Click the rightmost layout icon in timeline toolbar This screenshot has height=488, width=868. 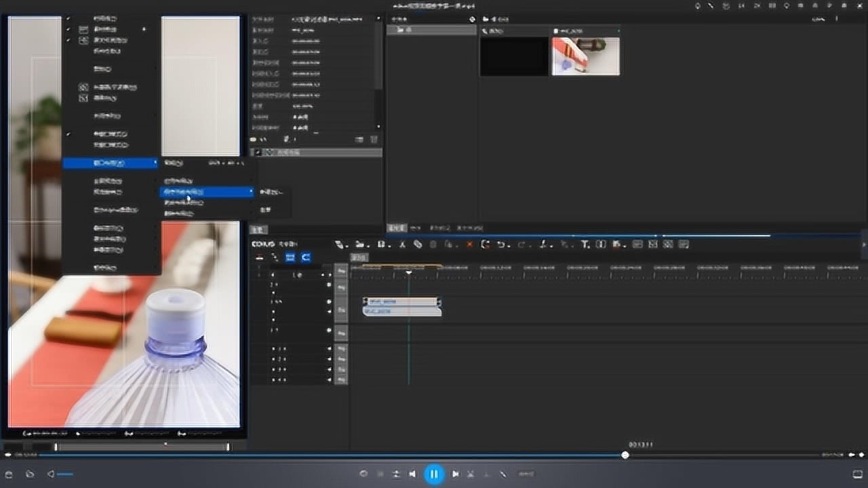click(684, 244)
